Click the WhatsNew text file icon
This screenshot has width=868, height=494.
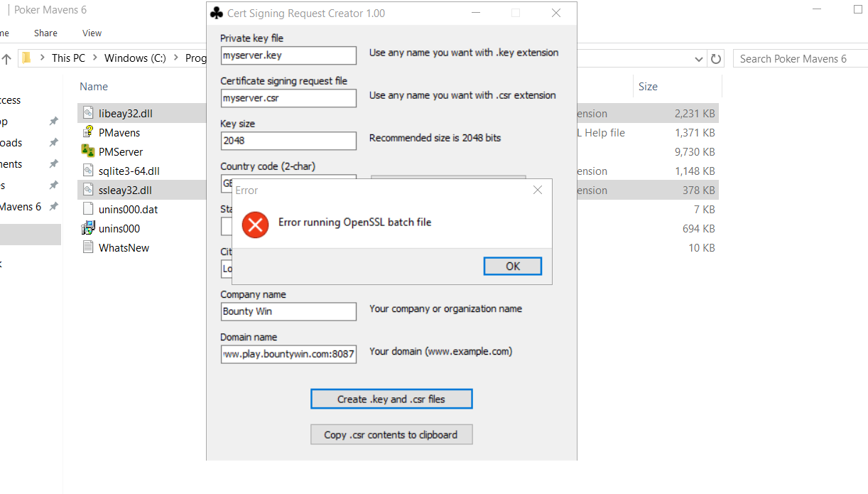point(88,247)
